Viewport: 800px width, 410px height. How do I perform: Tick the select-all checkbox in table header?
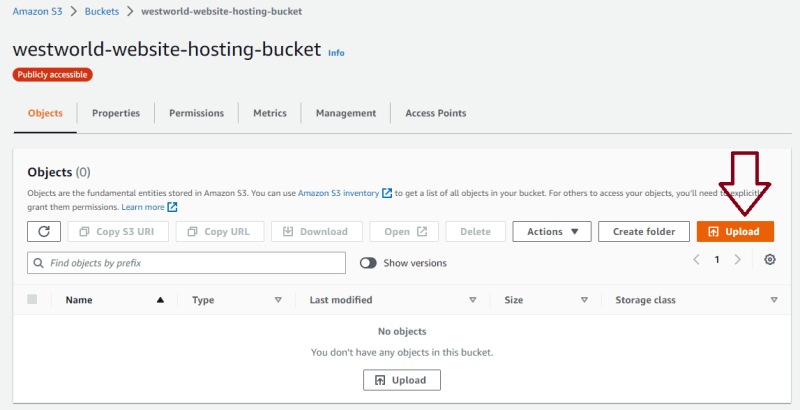pos(32,299)
